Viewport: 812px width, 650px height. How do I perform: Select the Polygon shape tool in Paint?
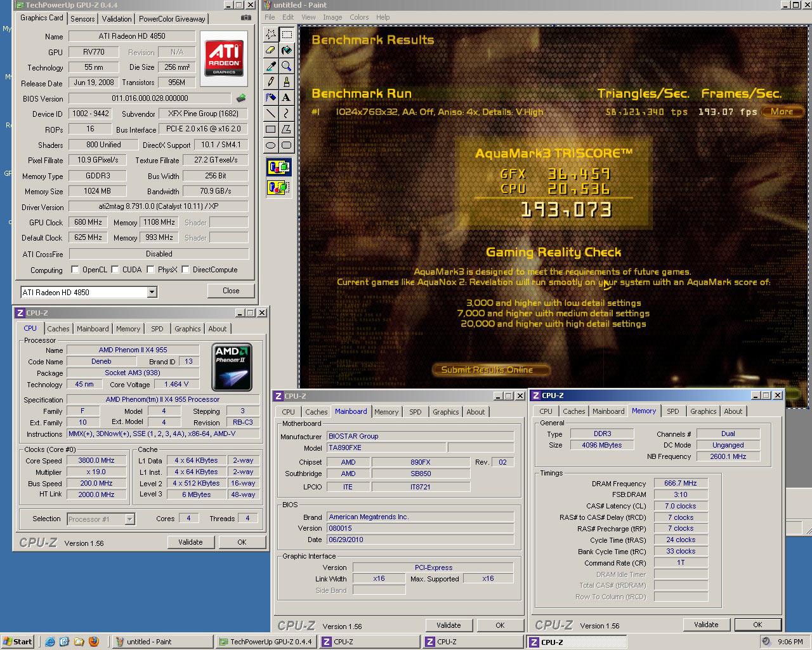tap(287, 129)
